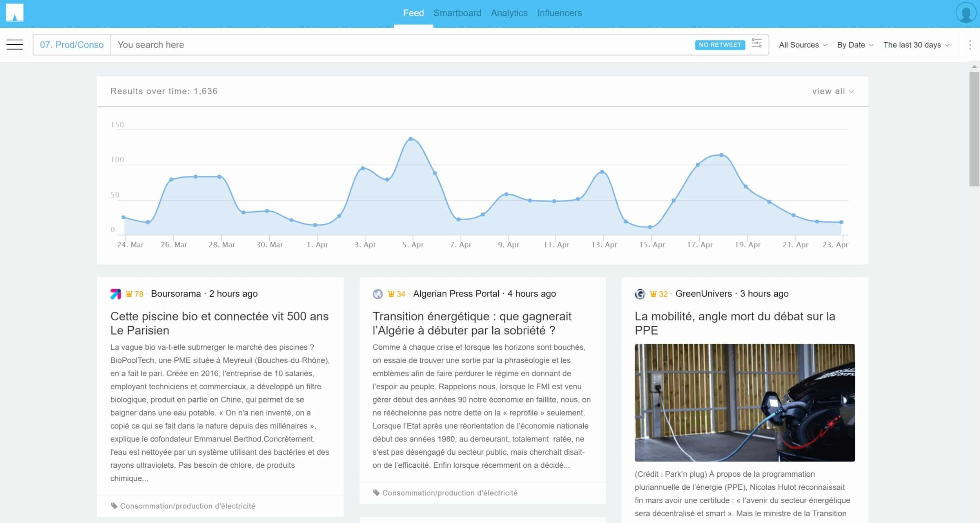Switch to the Analytics tab
This screenshot has width=980, height=523.
click(x=509, y=13)
